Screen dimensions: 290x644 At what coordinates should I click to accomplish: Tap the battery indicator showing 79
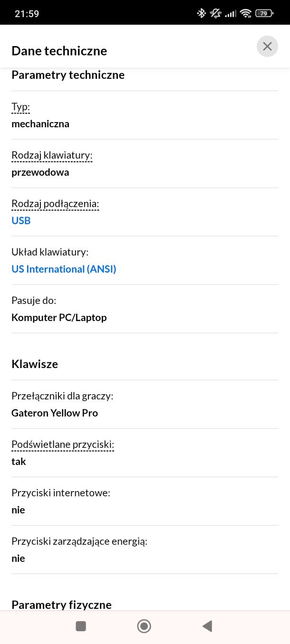[x=264, y=13]
